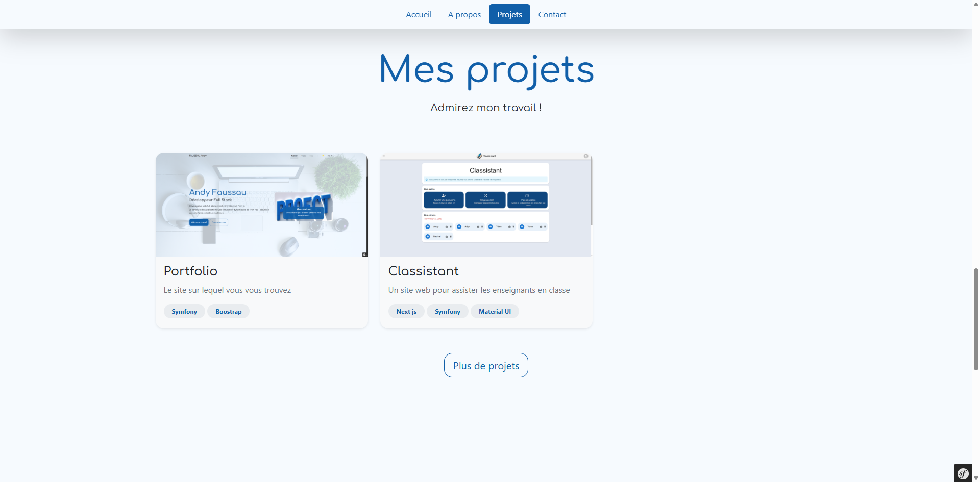Open the Classistant project screenshot thumbnail

[486, 204]
